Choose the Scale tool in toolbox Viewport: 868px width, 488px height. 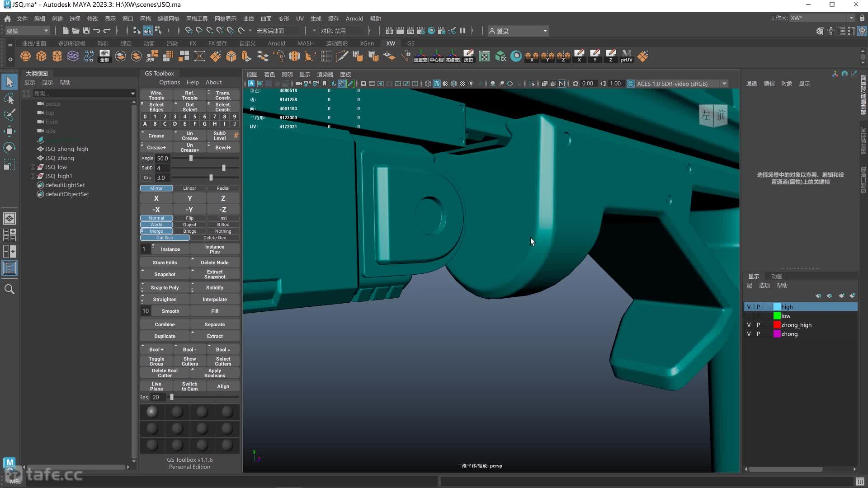(x=9, y=164)
